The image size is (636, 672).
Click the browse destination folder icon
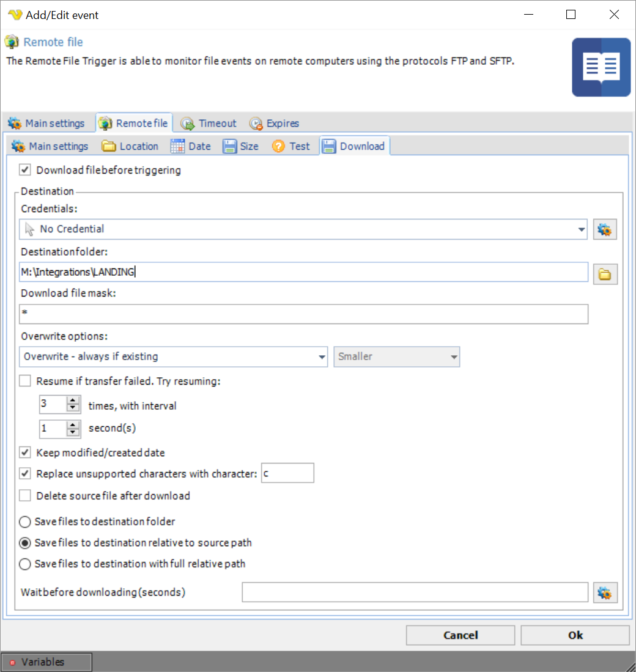point(605,275)
